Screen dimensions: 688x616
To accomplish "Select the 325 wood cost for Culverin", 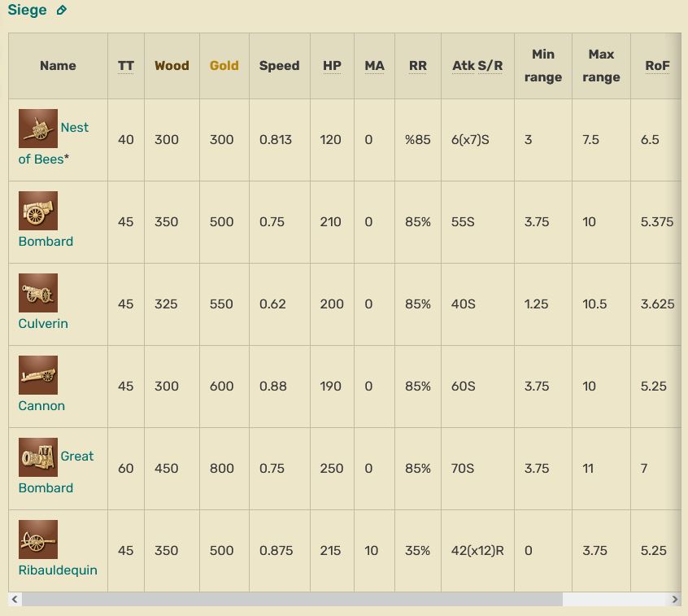I will pos(166,304).
